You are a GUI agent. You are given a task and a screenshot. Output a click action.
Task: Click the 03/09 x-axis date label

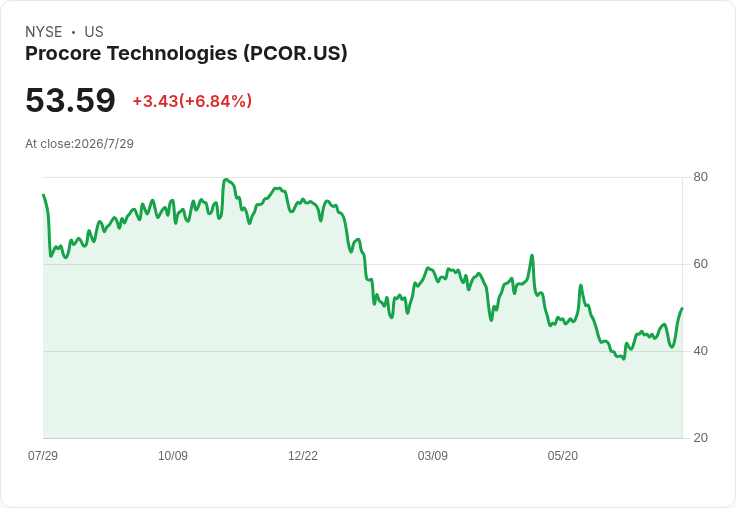(433, 455)
